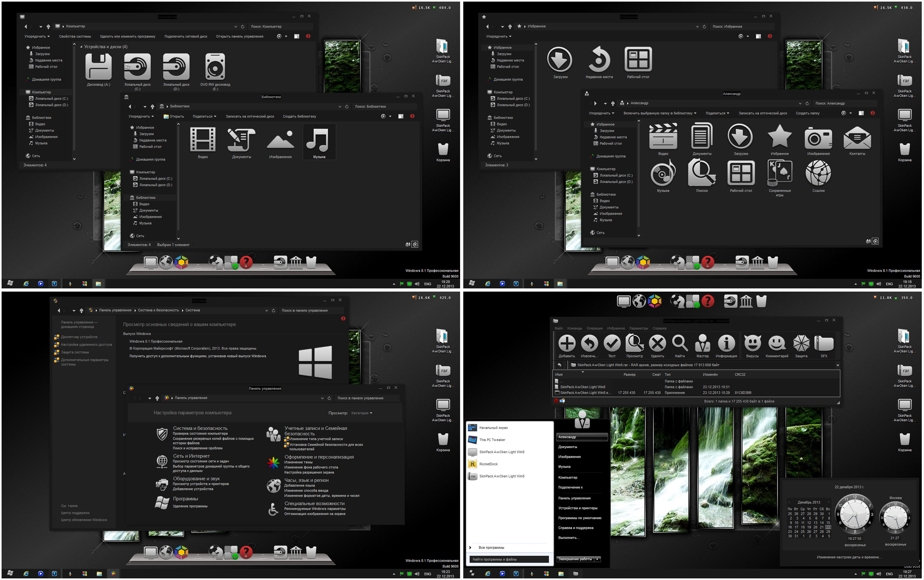
Task: Open Упорядочить dropdown in Компьютер window
Action: click(37, 36)
